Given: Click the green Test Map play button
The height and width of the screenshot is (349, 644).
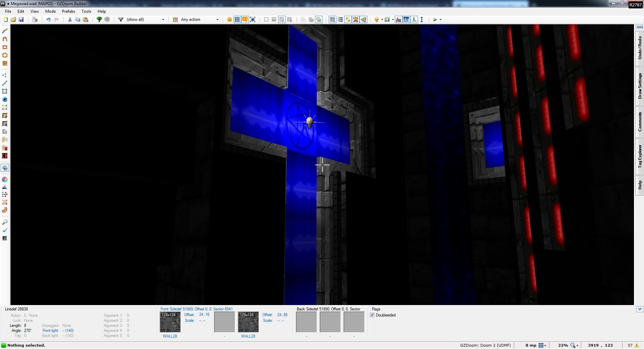Looking at the screenshot, I should (x=435, y=19).
